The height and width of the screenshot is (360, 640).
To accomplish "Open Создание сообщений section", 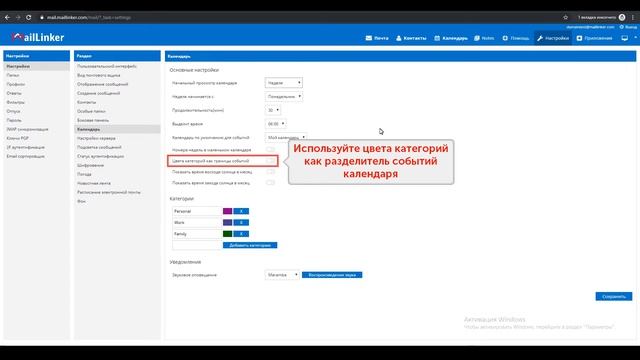I will [117, 93].
